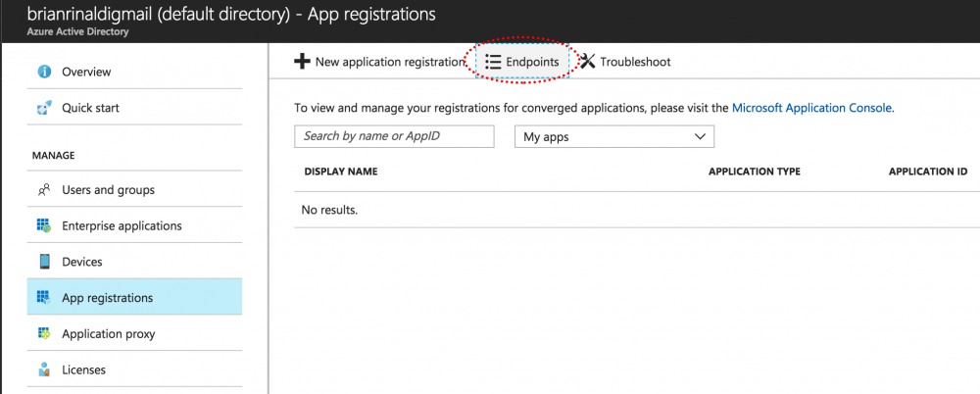Screen dimensions: 980x394
Task: Click the Quick start rocket icon
Action: pyautogui.click(x=44, y=108)
